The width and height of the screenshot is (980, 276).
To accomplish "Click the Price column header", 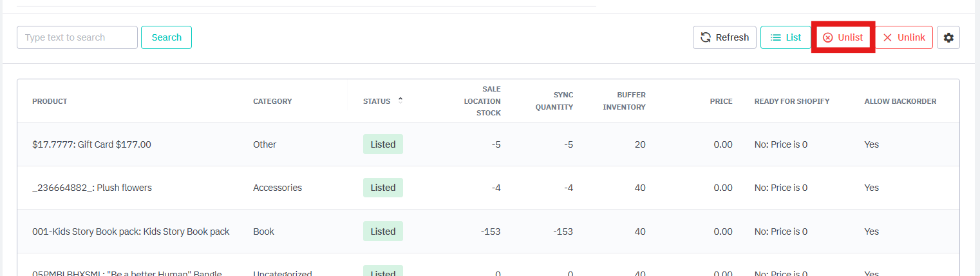I will [721, 101].
